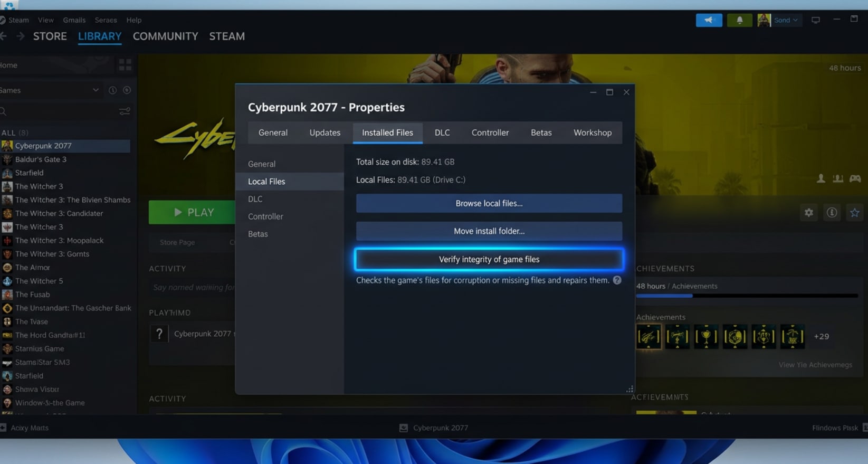
Task: Select Local Files in the side list
Action: (290, 181)
